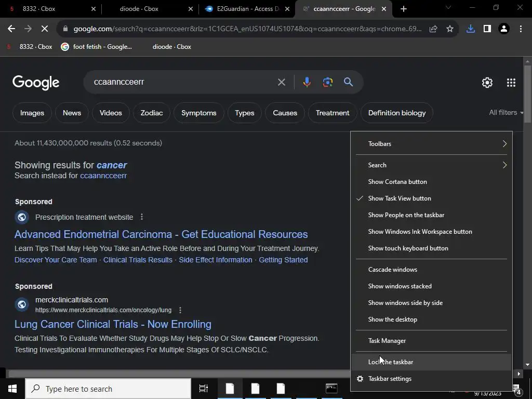
Task: Toggle Show Task View button option
Action: point(431,198)
